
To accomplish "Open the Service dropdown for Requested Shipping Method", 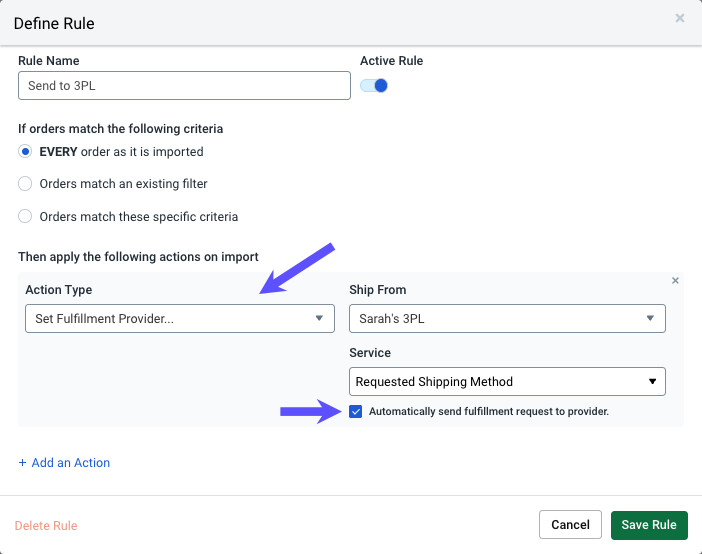I will click(x=507, y=381).
